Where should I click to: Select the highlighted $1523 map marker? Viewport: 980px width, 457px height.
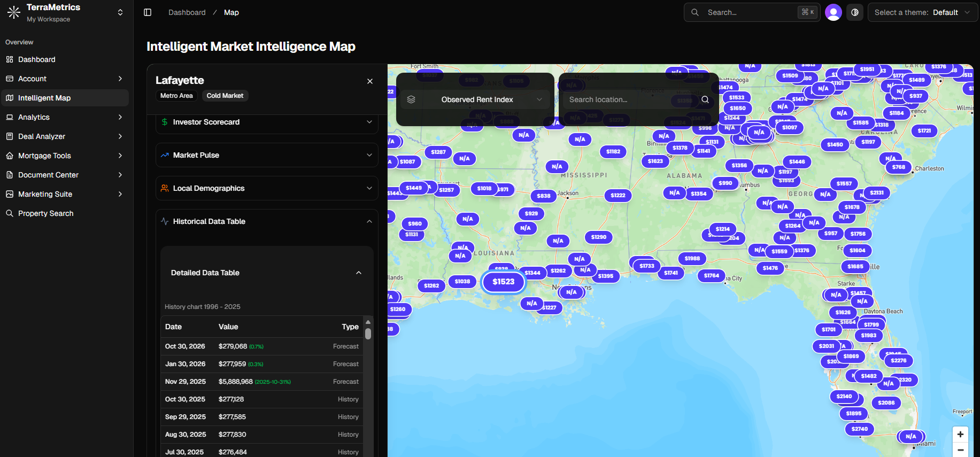coord(503,282)
